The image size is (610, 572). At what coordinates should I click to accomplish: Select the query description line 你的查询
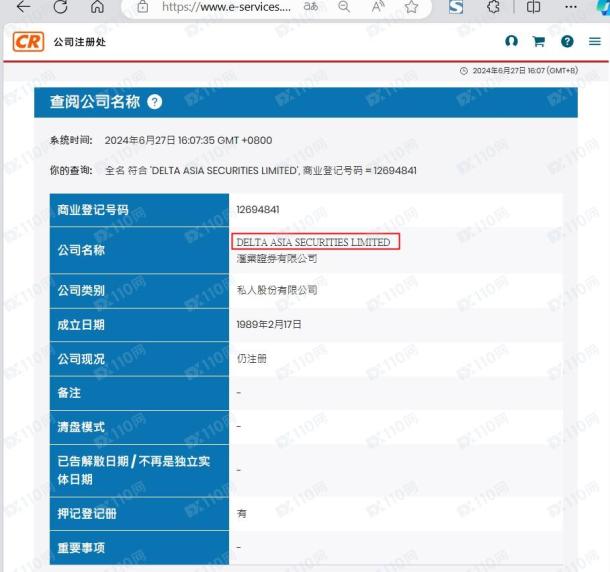[233, 170]
